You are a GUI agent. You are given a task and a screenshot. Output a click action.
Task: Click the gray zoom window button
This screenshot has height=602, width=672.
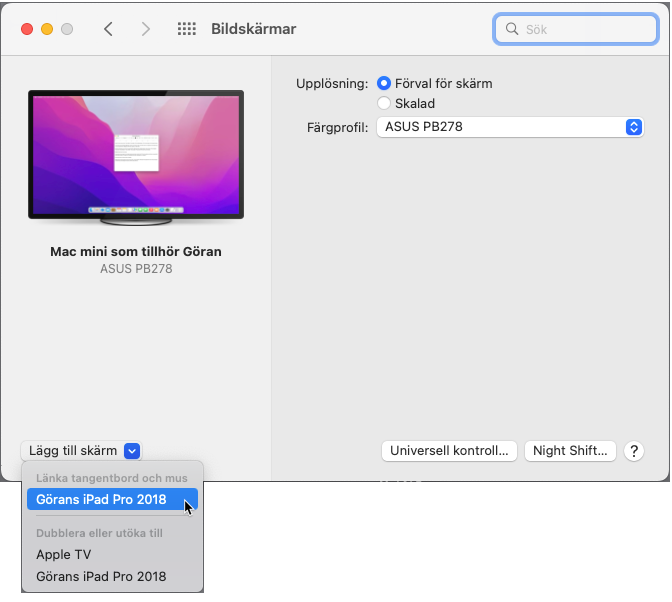click(67, 29)
